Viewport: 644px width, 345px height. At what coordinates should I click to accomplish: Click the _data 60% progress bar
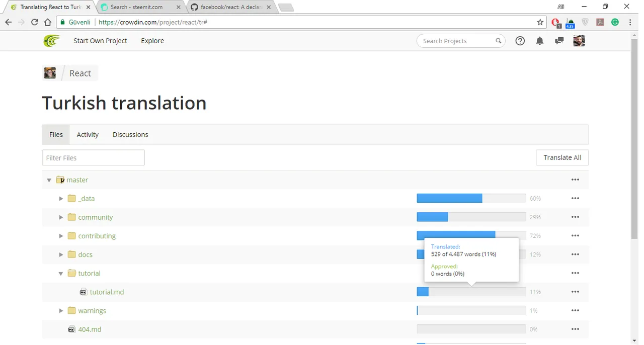471,198
